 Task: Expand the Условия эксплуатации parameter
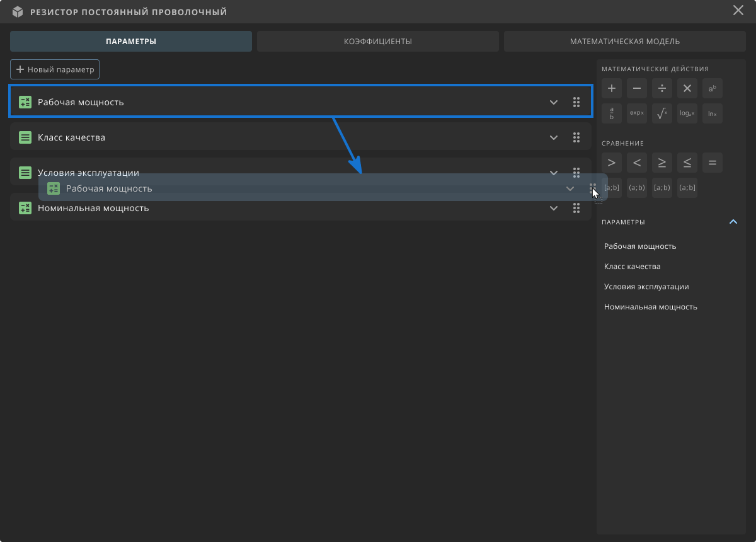(x=554, y=172)
